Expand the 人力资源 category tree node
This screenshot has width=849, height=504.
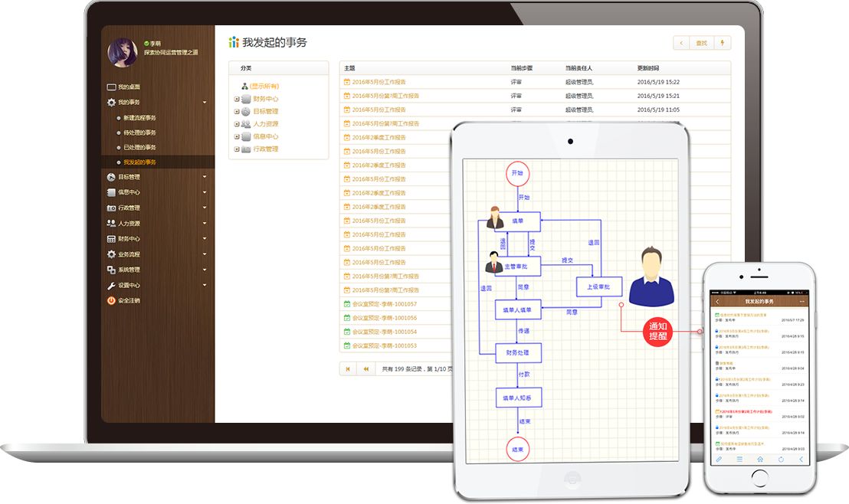point(237,124)
